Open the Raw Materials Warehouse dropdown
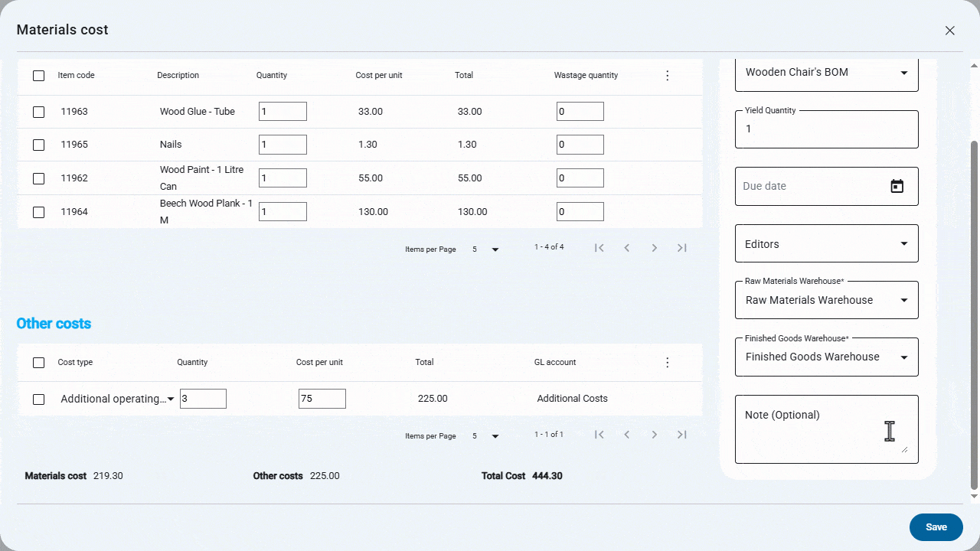This screenshot has width=980, height=551. (826, 301)
